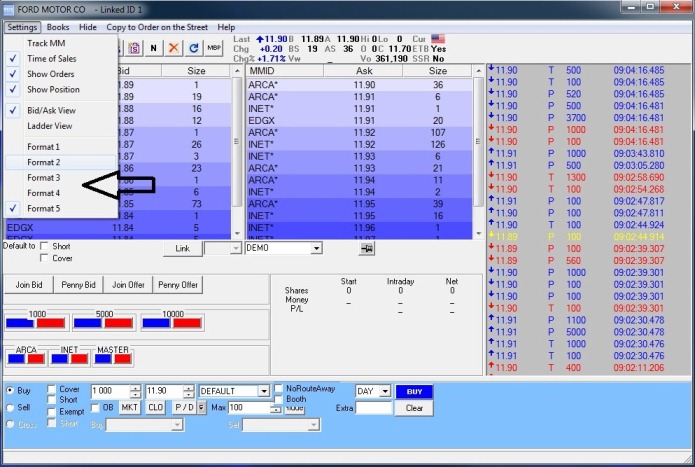Click the Link button

182,249
